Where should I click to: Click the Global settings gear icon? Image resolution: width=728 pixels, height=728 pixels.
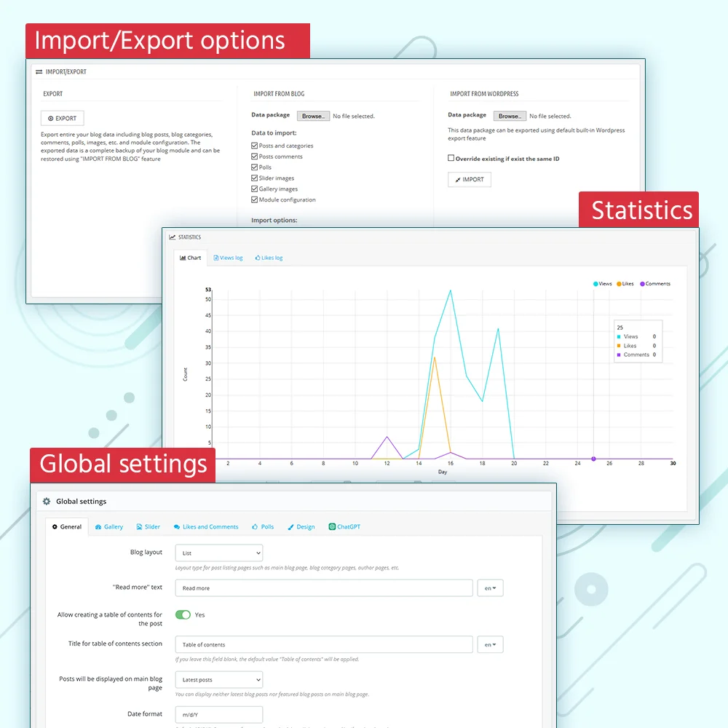47,501
